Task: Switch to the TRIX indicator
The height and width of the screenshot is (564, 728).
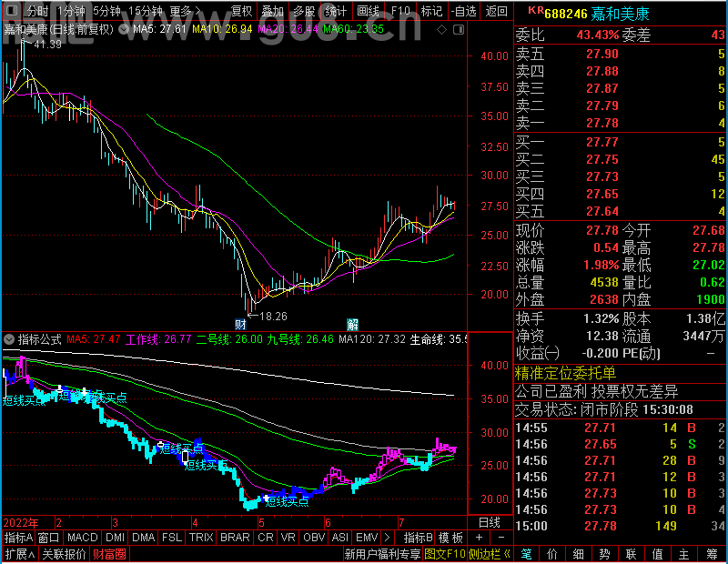Action: tap(201, 538)
